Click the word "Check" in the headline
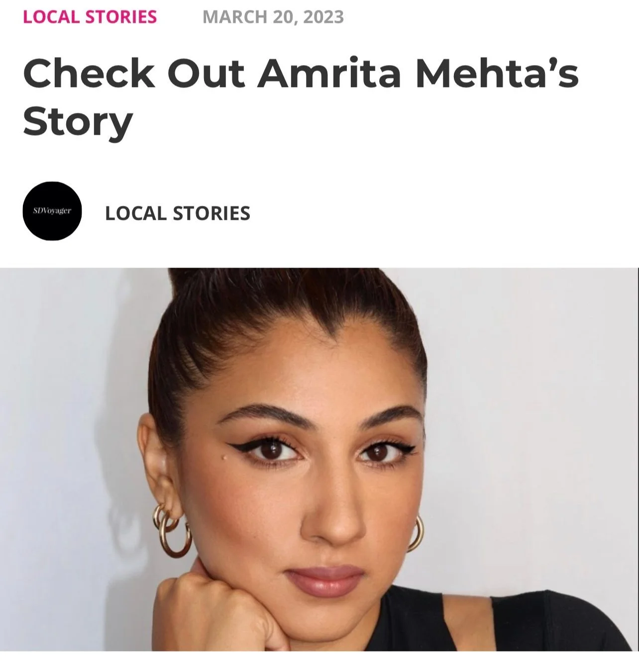Image resolution: width=639 pixels, height=672 pixels. point(89,73)
